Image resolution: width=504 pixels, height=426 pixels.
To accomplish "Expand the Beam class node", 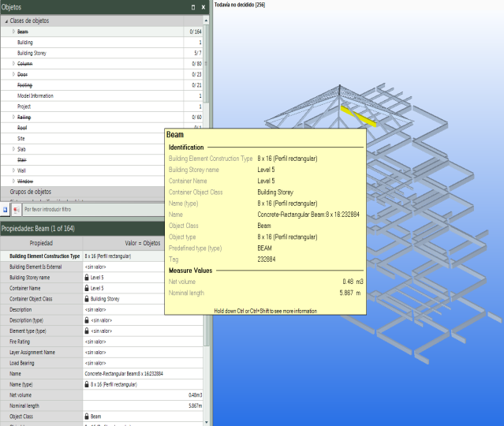I will coord(13,32).
